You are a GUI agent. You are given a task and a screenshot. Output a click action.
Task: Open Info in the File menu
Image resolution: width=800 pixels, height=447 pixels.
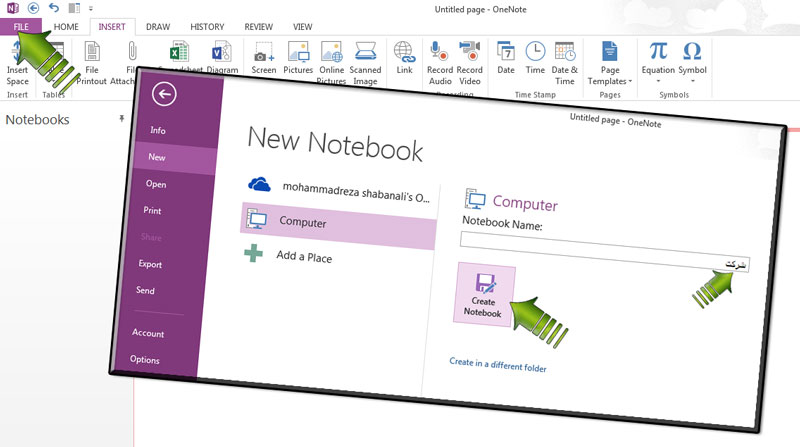coord(158,130)
